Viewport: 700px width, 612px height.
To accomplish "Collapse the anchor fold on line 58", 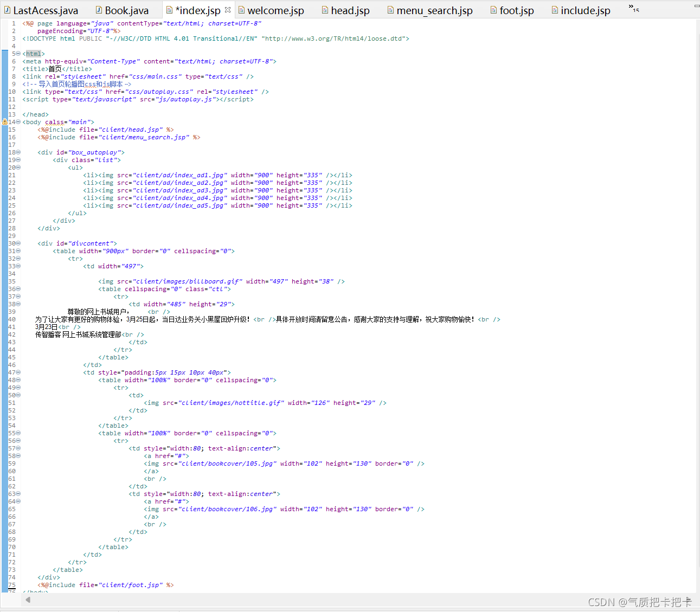I will point(18,456).
